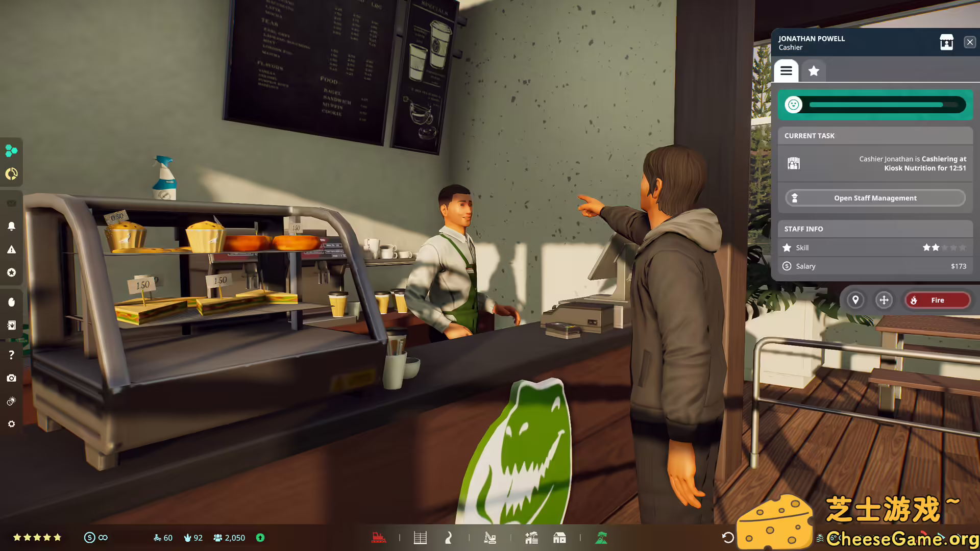Viewport: 980px width, 551px height.
Task: Open notifications bell in left sidebar
Action: (x=11, y=226)
